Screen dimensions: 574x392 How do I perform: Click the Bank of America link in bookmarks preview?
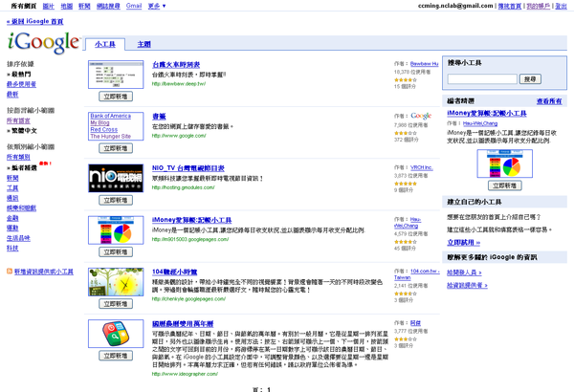click(111, 116)
